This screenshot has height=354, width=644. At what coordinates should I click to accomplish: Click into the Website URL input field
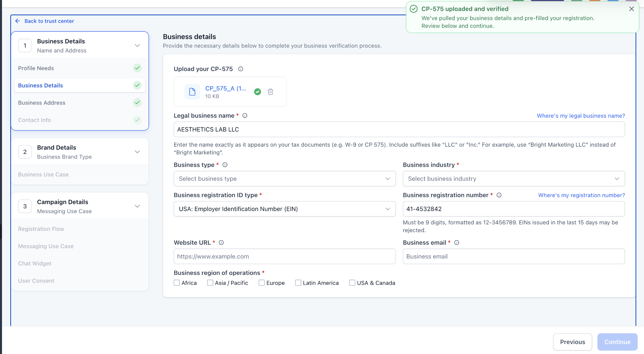pyautogui.click(x=285, y=256)
